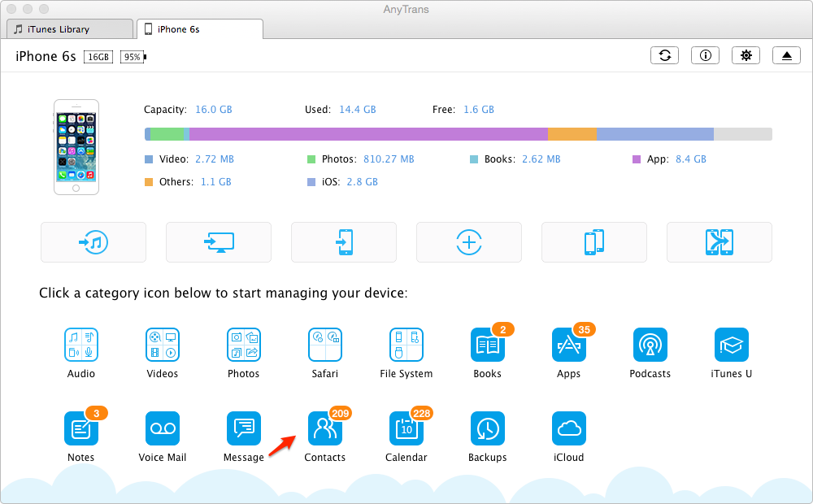Click the Others size 1.1 GB
Viewport: 813px width, 504px height.
coord(216,182)
